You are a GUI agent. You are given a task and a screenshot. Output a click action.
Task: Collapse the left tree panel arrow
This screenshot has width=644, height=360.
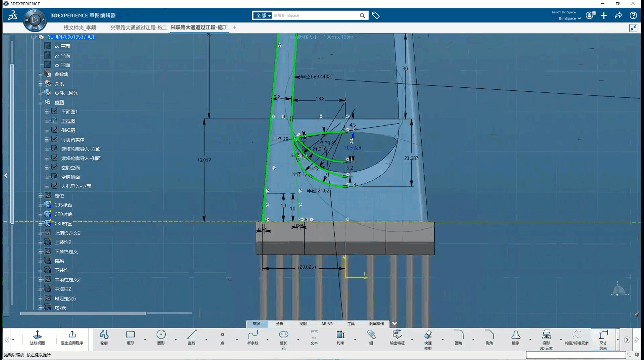pyautogui.click(x=6, y=175)
